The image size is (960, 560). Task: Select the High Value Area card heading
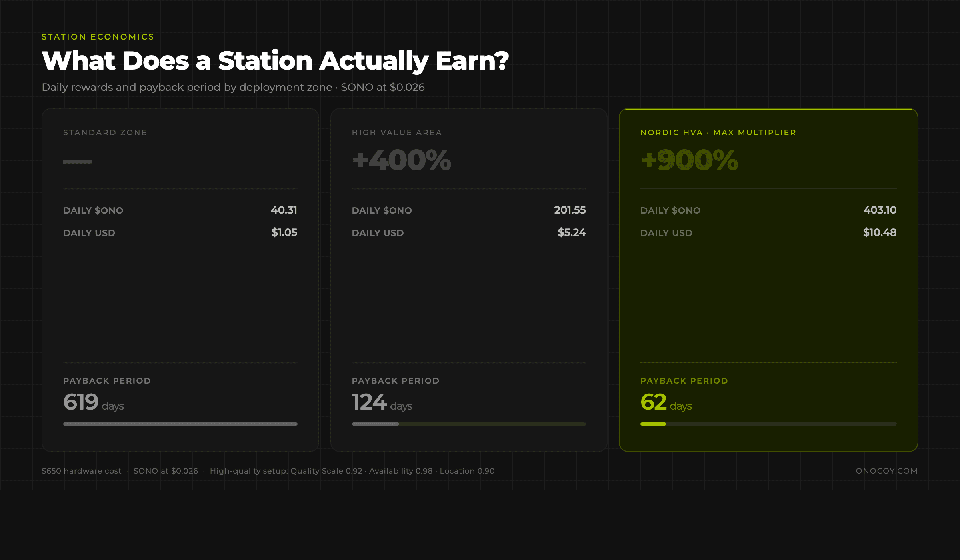click(397, 132)
